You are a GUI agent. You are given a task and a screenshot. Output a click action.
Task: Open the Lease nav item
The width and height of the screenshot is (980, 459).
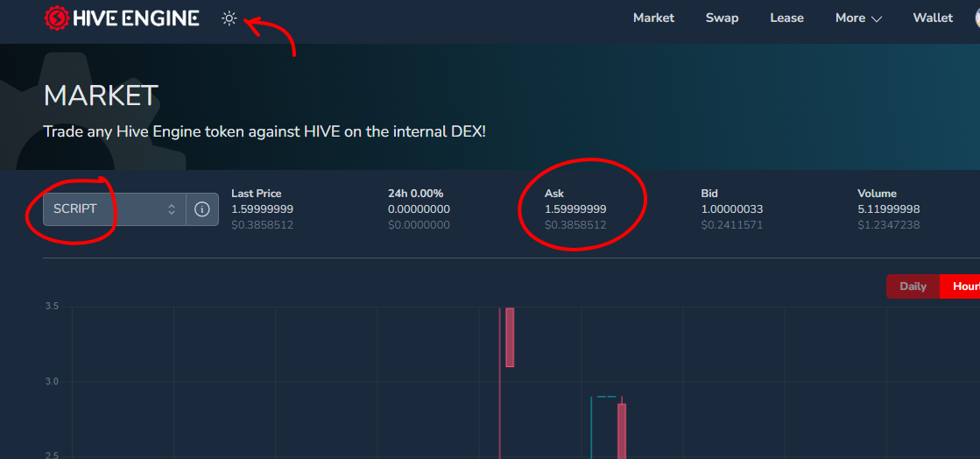(x=786, y=18)
